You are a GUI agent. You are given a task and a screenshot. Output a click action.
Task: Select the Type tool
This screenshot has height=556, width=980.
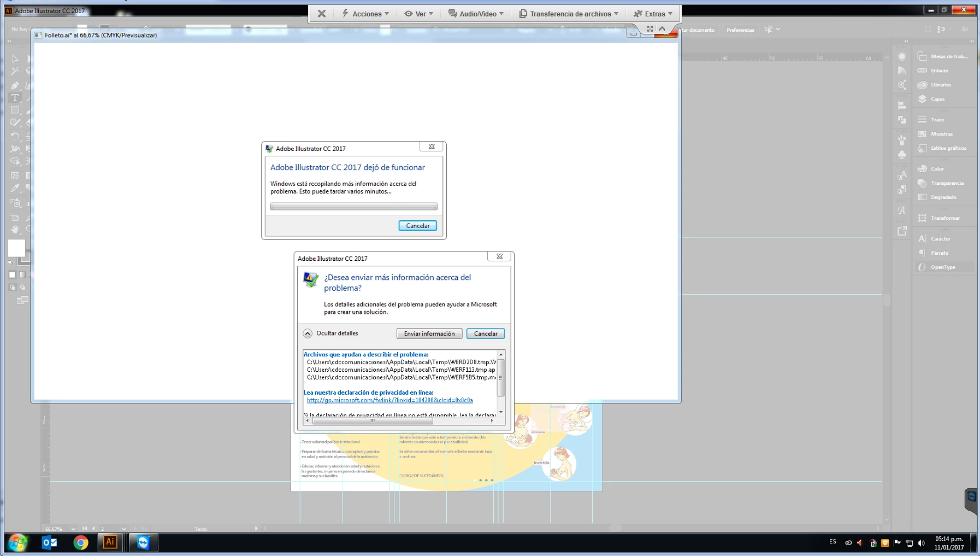[15, 98]
